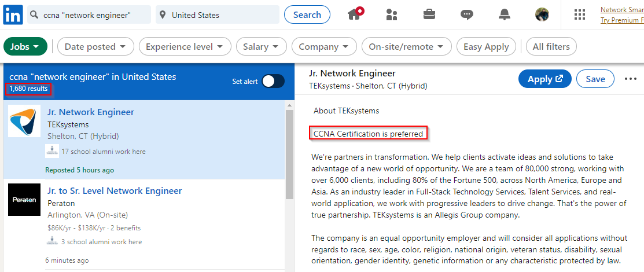Viewport: 644px width, 272px height.
Task: Open the Notifications bell icon
Action: 505,14
